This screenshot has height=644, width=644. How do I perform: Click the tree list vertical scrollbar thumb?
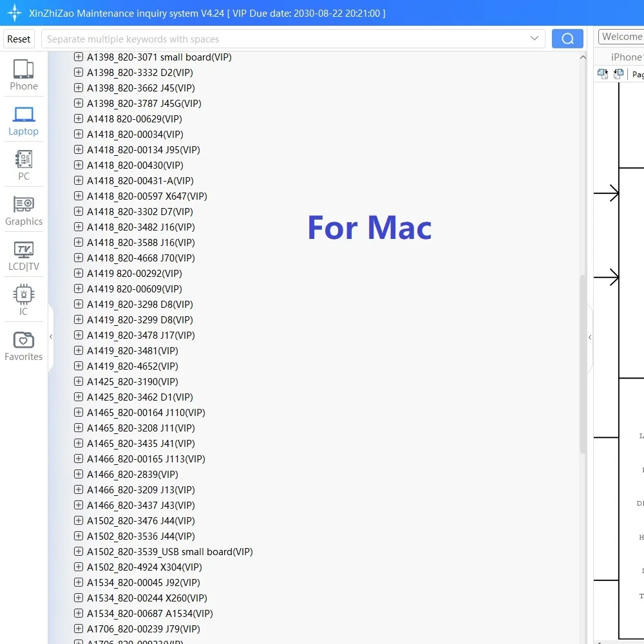tap(582, 363)
